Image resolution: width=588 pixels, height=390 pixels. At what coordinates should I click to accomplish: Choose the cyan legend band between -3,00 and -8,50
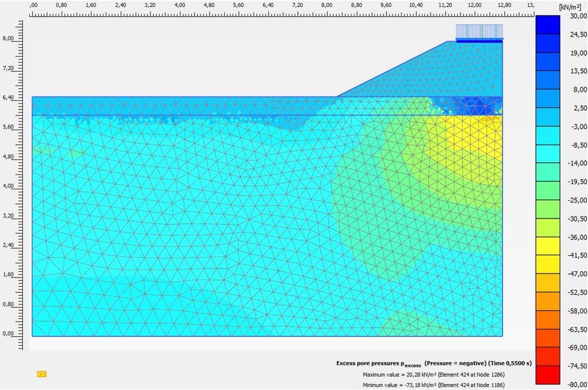coord(547,135)
